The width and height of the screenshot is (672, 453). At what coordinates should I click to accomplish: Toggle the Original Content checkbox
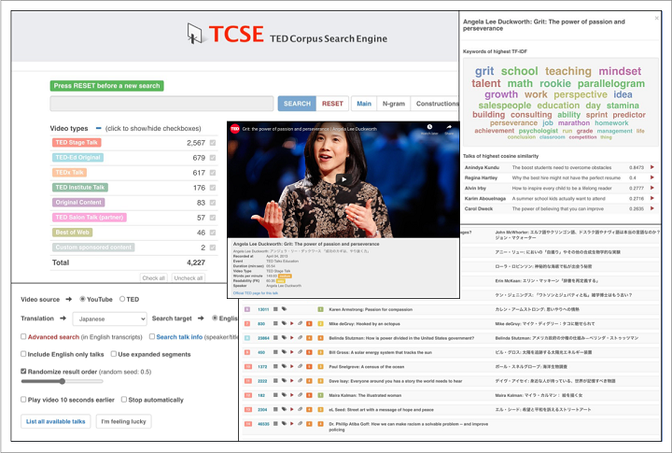point(213,203)
